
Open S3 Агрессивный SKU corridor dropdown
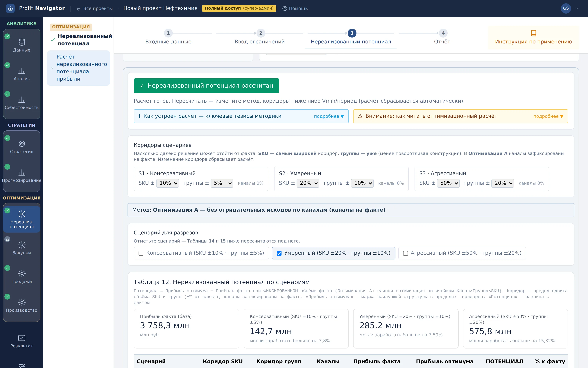point(448,183)
